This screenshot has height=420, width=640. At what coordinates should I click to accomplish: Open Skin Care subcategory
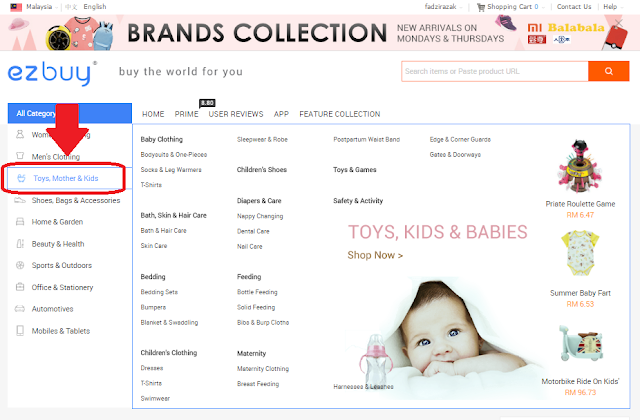(153, 246)
